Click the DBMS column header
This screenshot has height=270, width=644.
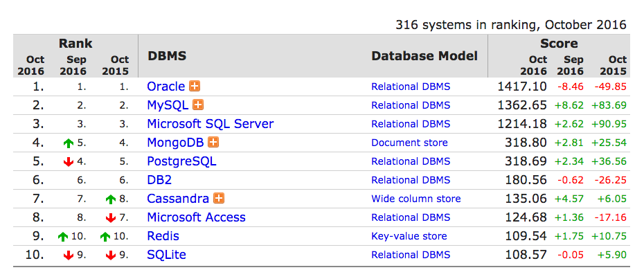pyautogui.click(x=167, y=56)
